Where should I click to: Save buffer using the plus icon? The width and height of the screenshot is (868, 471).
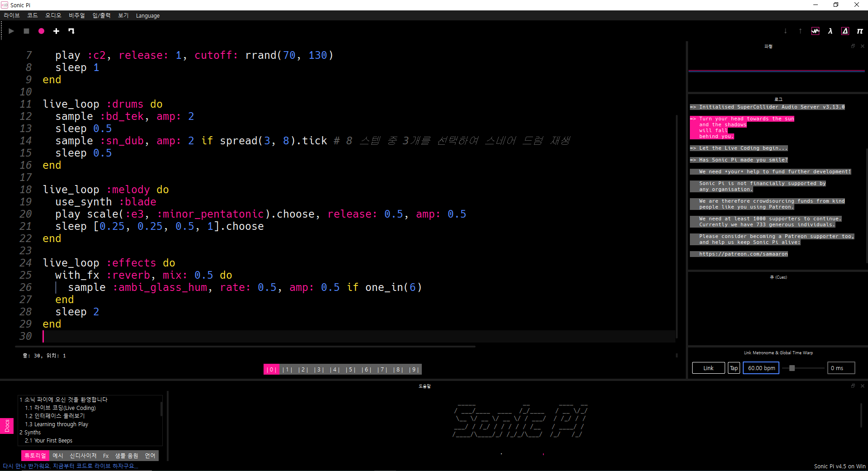pyautogui.click(x=56, y=31)
